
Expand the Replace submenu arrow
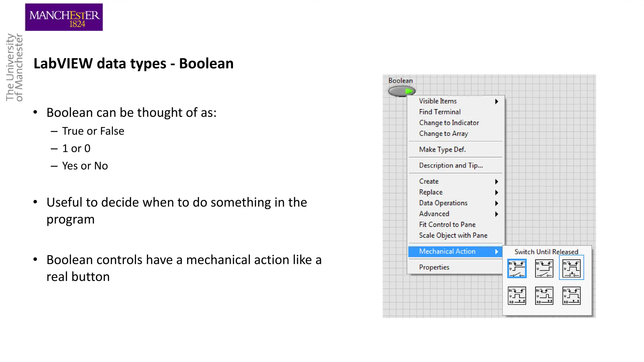[497, 192]
